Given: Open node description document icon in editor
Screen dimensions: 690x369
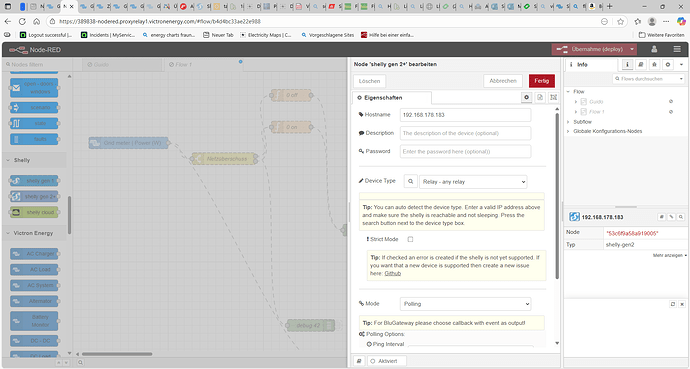Looking at the screenshot, I should coord(540,97).
